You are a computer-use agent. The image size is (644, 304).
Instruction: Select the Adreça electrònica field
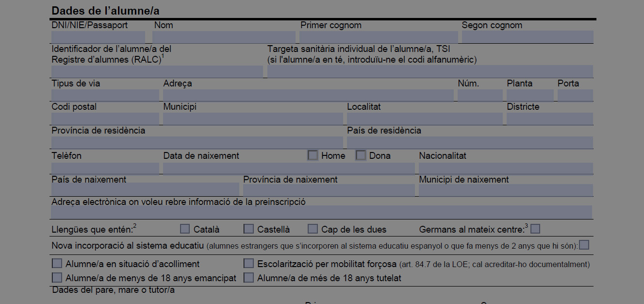tap(321, 212)
